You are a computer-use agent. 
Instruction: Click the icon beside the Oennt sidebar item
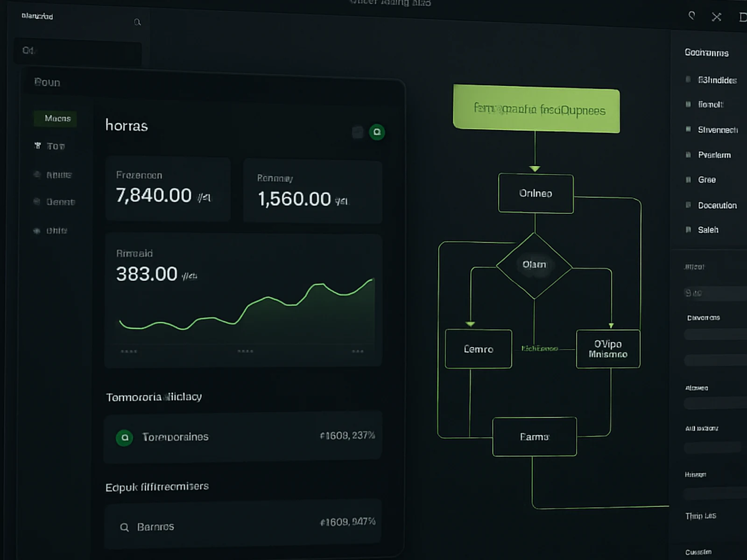click(x=37, y=202)
